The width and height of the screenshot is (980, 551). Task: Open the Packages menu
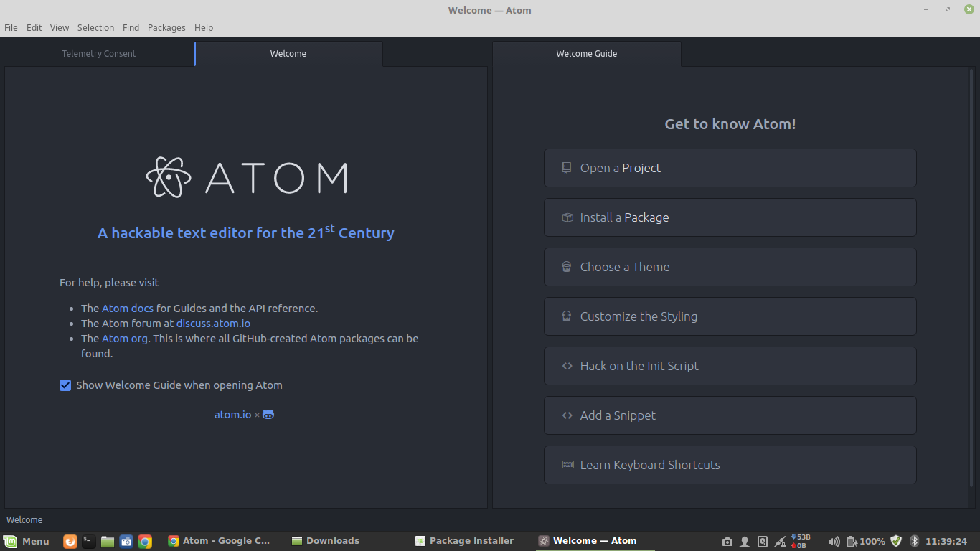pyautogui.click(x=166, y=27)
